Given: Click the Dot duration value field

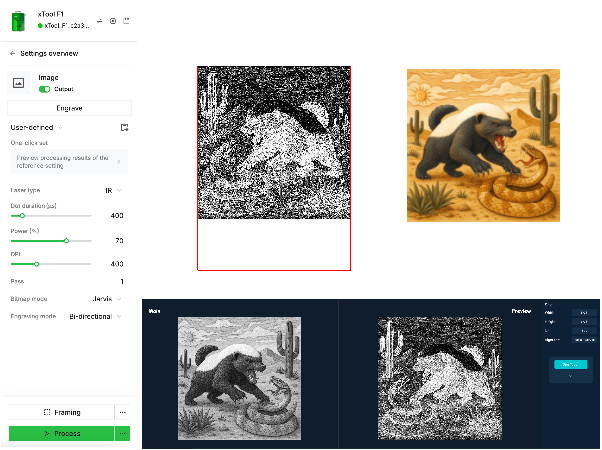Looking at the screenshot, I should click(116, 215).
